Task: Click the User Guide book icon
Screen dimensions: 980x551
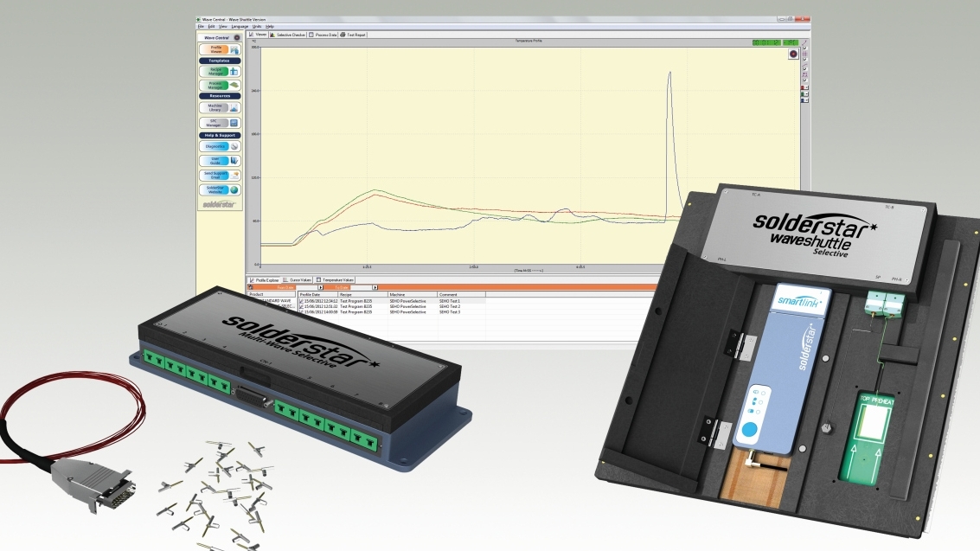Action: pos(234,161)
